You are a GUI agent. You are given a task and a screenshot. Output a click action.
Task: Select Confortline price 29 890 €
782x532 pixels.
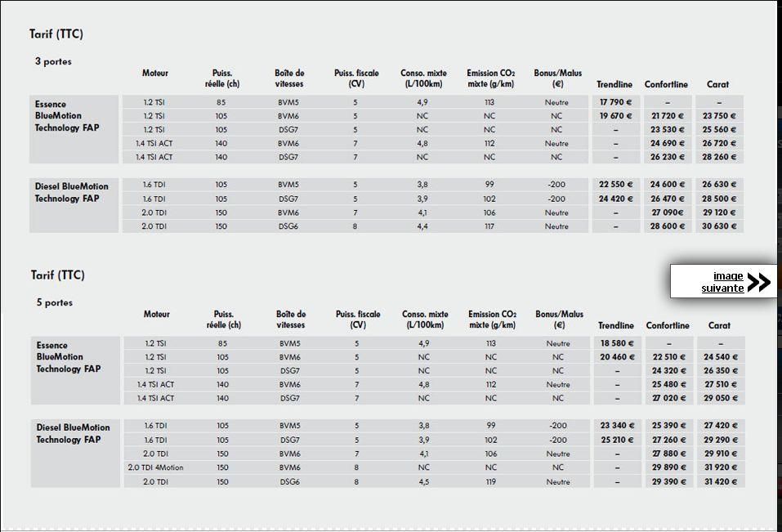668,467
